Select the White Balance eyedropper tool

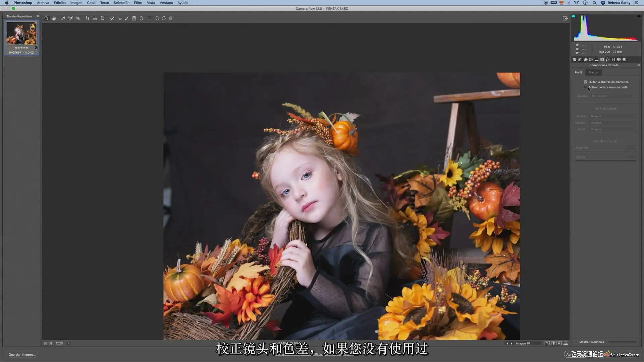(63, 18)
